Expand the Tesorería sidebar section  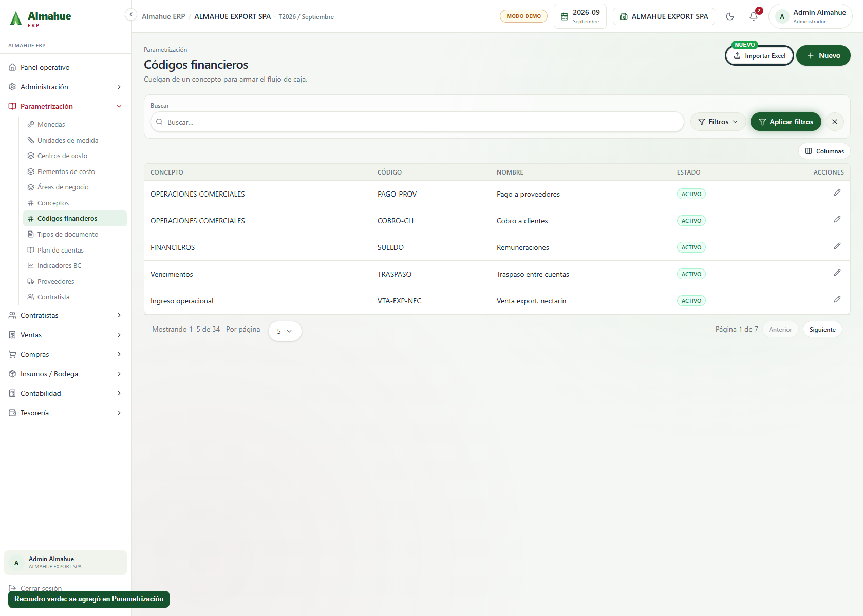point(65,413)
